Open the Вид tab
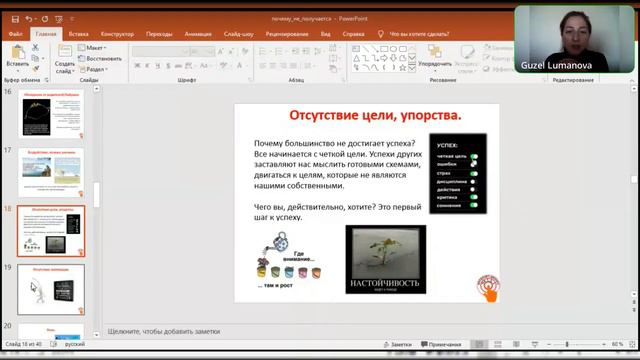Screen dimensions: 640x360 click(x=325, y=34)
